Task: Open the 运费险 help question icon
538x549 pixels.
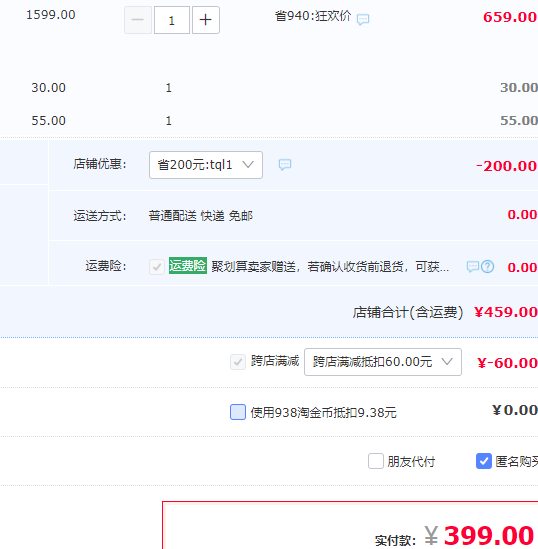Action: click(488, 267)
